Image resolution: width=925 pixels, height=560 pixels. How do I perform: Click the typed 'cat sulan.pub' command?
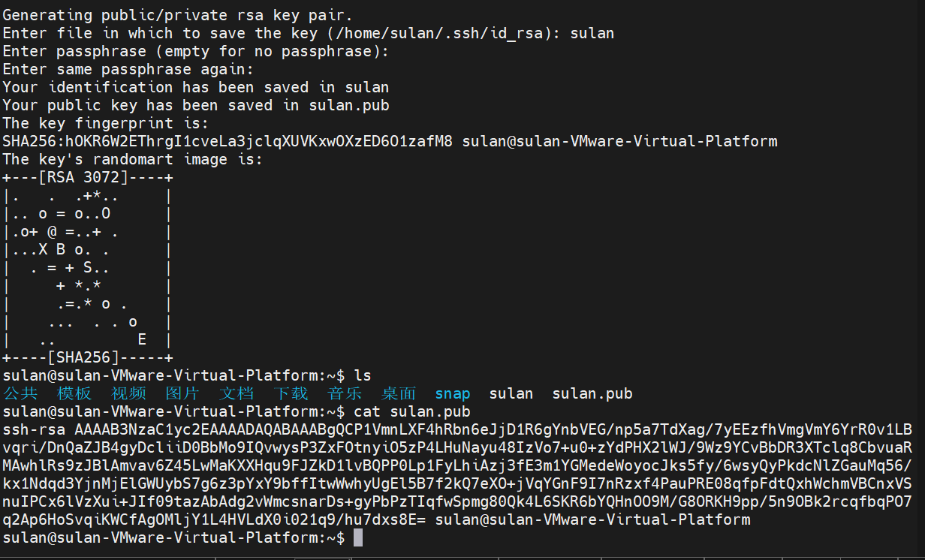(412, 411)
